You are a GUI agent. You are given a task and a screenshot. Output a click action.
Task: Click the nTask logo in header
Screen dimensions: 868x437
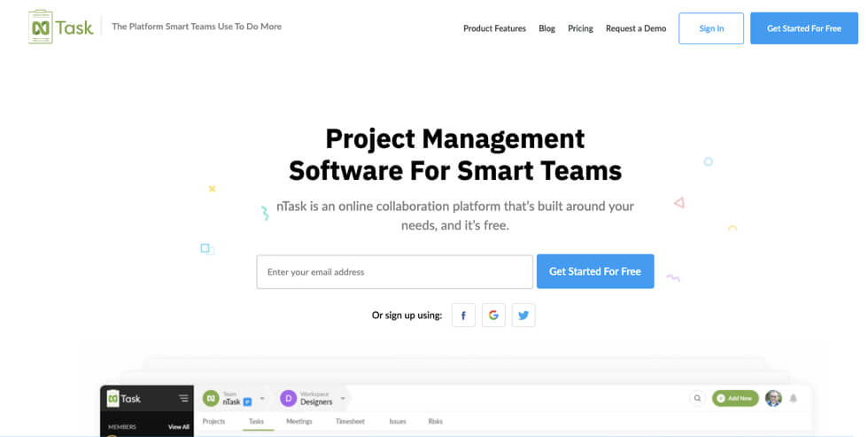coord(61,27)
